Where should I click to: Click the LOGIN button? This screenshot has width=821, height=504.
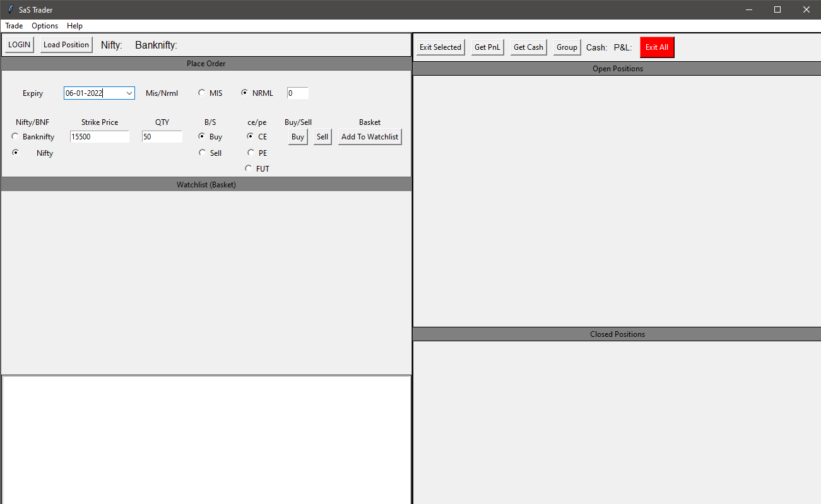[19, 45]
